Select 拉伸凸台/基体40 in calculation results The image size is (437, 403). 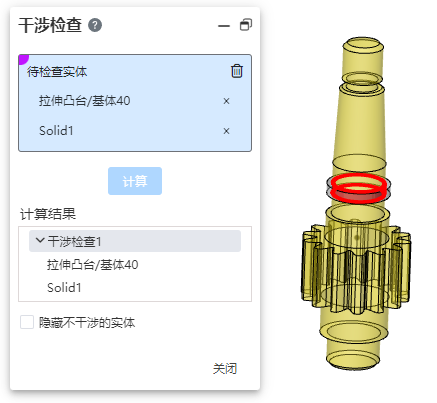tap(92, 265)
